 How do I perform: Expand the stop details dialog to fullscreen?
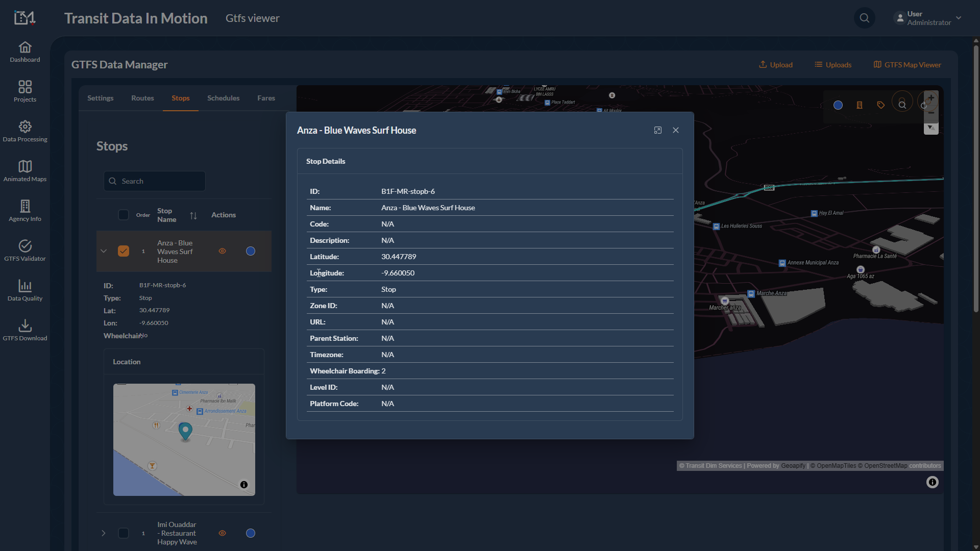(x=658, y=130)
